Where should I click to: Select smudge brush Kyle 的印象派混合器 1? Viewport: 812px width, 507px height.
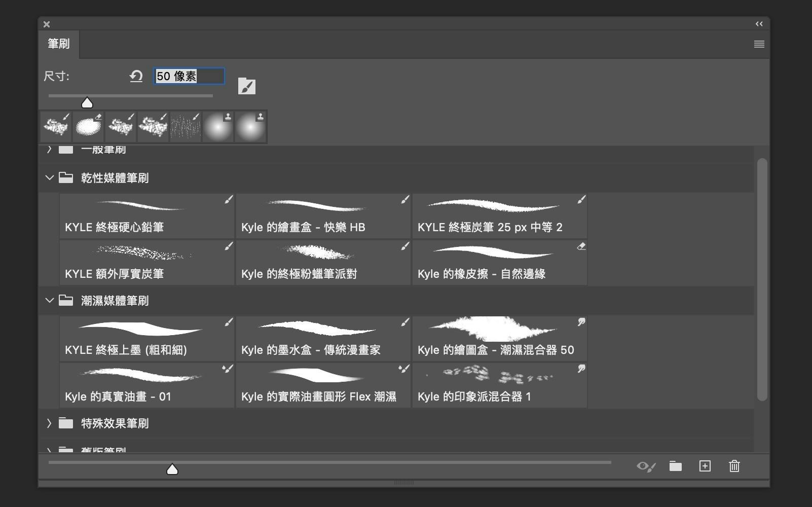[x=500, y=385]
